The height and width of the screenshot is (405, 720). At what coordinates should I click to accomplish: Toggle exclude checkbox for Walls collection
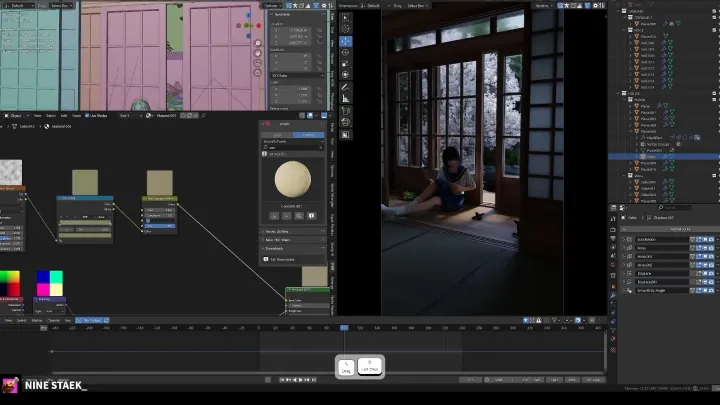point(714,175)
